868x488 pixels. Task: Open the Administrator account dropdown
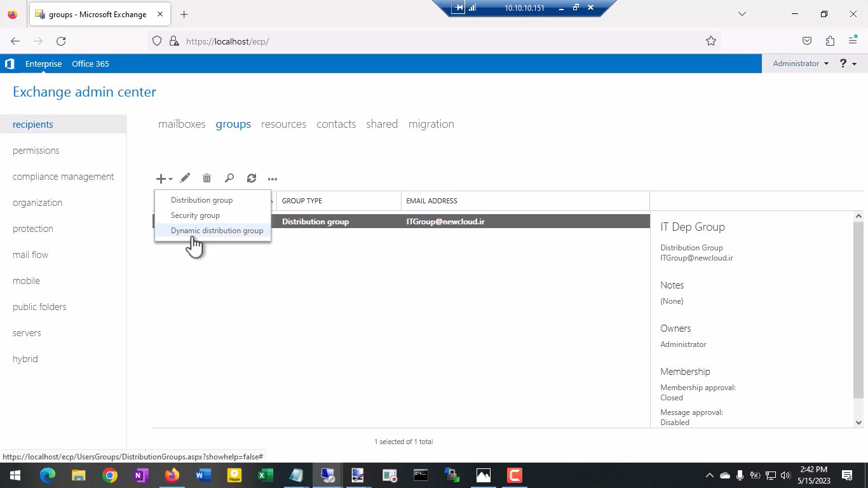pos(801,64)
